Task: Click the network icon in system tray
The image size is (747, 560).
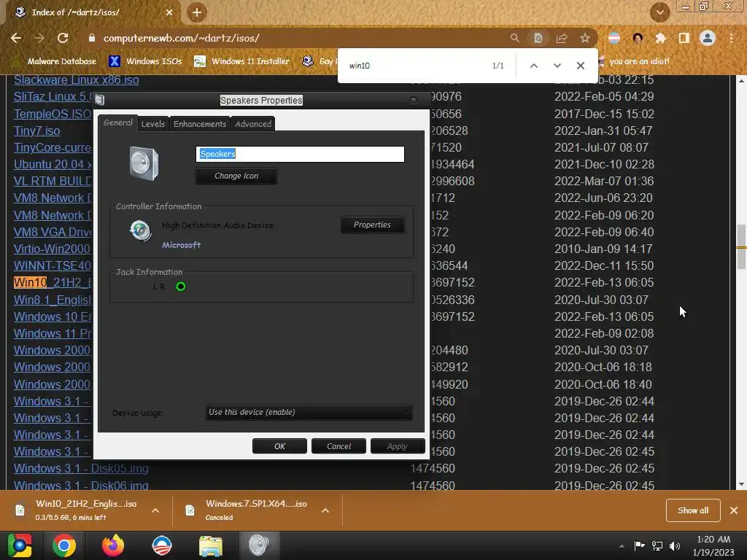Action: tap(657, 546)
